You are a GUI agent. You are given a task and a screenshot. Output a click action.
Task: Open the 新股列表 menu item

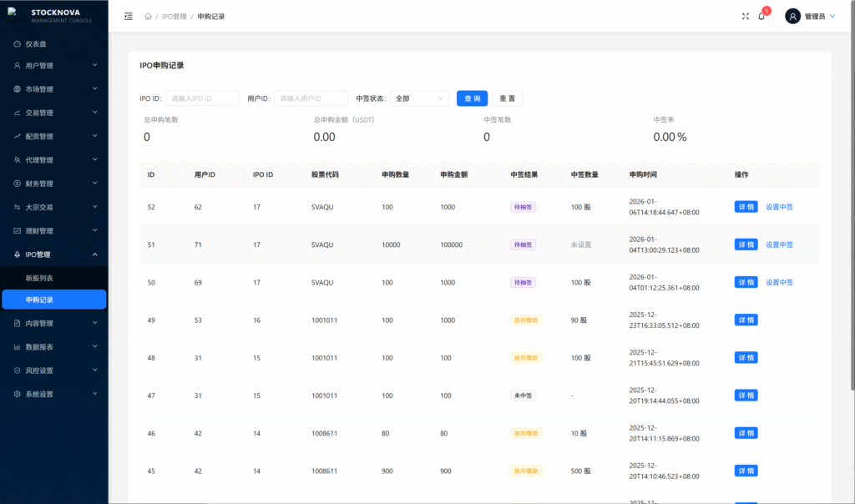tap(40, 277)
